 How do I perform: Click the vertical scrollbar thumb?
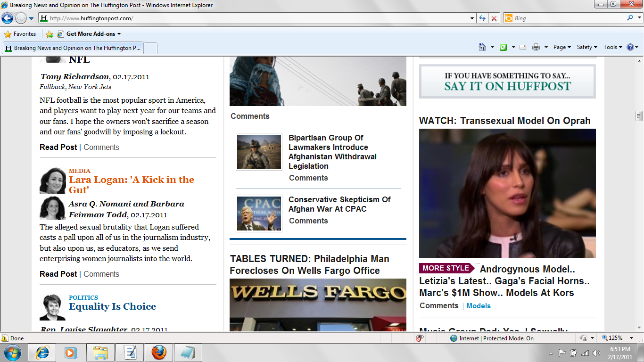[639, 115]
